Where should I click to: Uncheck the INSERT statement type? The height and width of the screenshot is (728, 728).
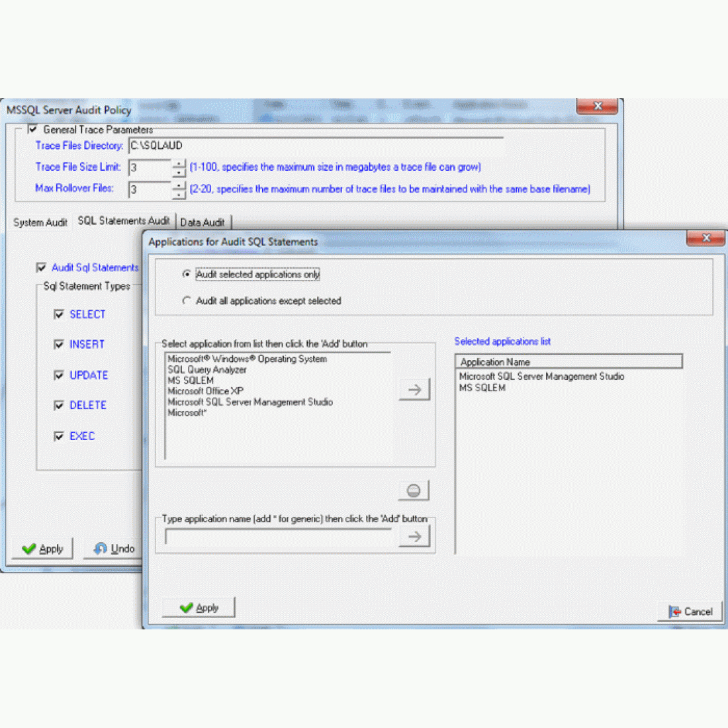pyautogui.click(x=59, y=344)
